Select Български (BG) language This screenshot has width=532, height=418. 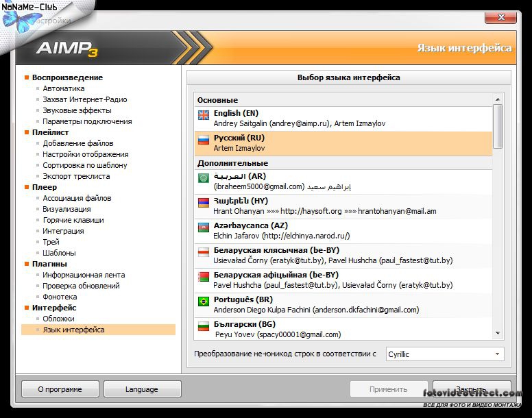coord(343,329)
